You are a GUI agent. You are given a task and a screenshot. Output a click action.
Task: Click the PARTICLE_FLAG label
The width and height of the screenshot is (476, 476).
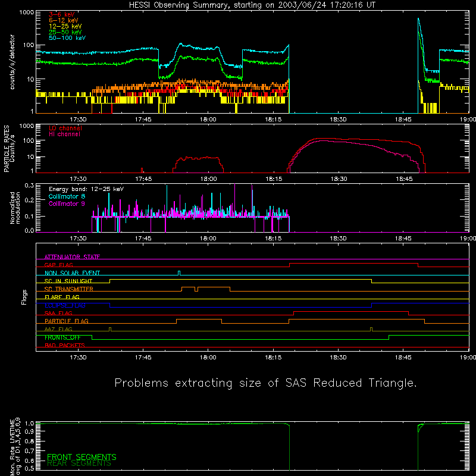coord(67,321)
